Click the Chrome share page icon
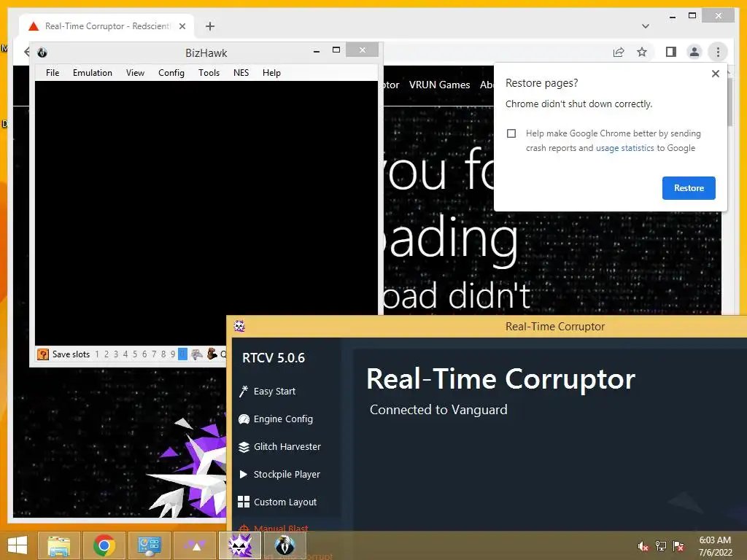This screenshot has width=747, height=560. pos(619,52)
